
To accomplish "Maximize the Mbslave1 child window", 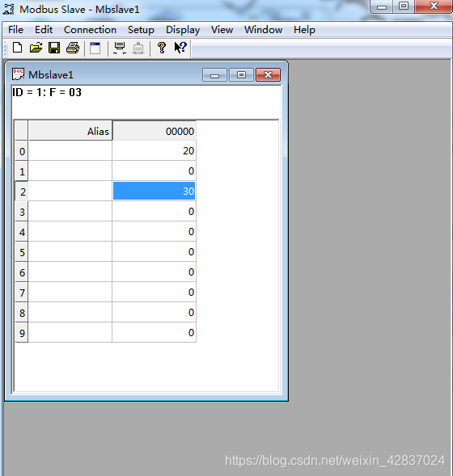I will point(241,74).
